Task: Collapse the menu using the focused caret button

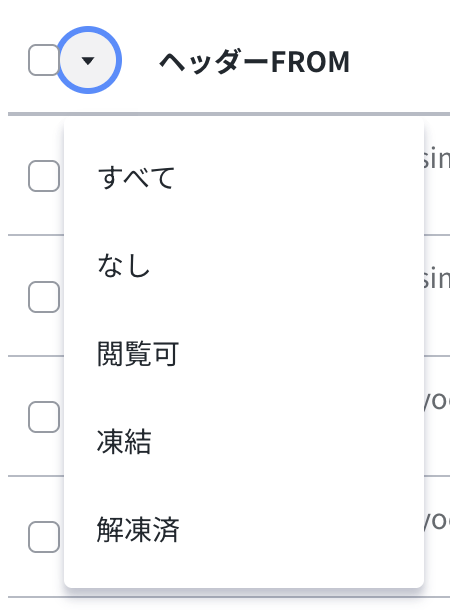Action: pos(88,60)
